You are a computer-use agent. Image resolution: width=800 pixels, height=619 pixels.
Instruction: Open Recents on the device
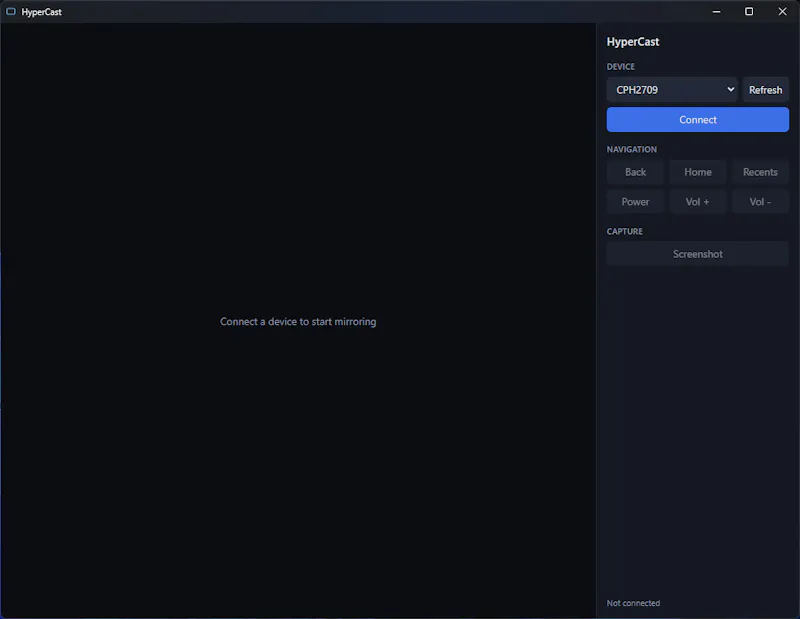(x=760, y=172)
